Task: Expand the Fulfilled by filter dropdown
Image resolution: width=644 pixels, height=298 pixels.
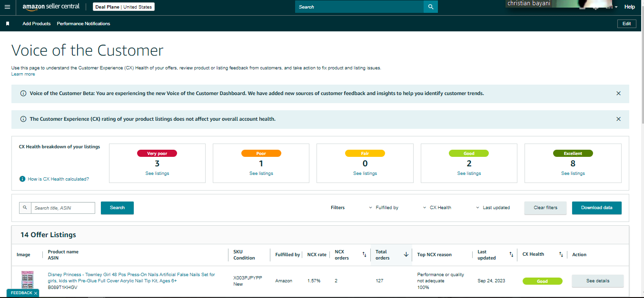Action: point(384,208)
